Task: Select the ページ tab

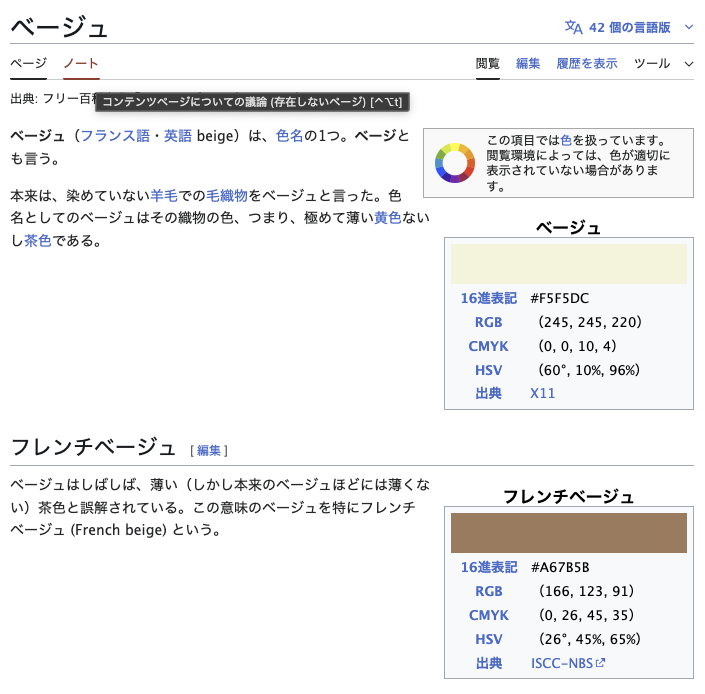Action: tap(28, 63)
